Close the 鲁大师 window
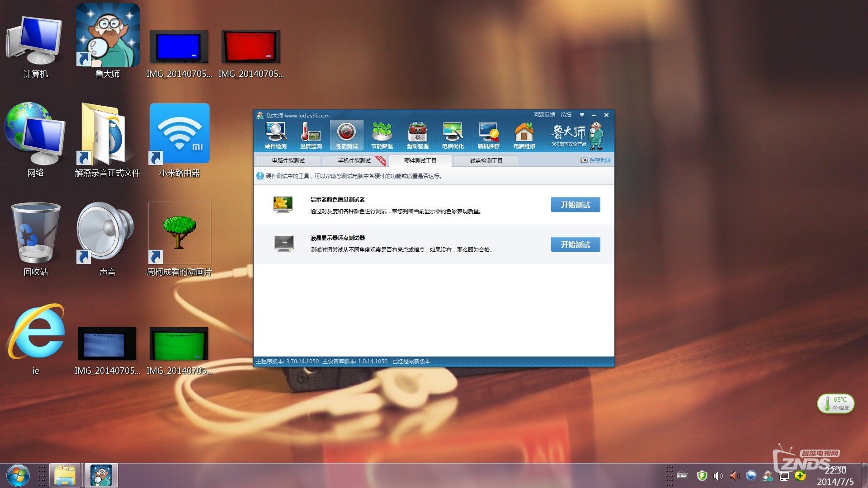Viewport: 868px width, 488px height. (607, 115)
